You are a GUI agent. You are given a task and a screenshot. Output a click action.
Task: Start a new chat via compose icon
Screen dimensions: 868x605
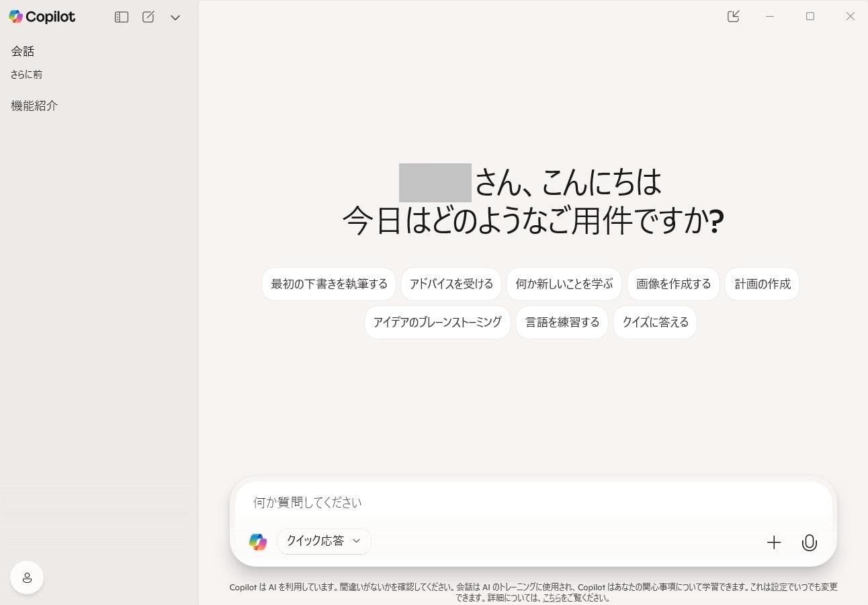coord(148,17)
